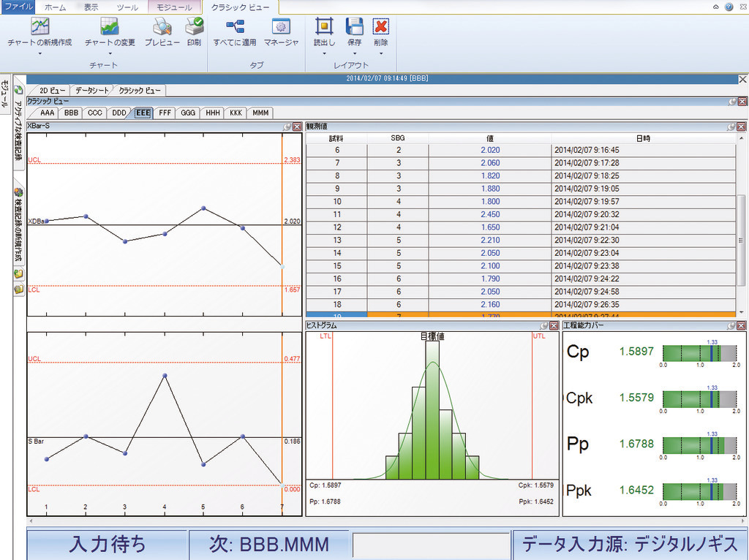Open the 読出し layout load dropdown
The width and height of the screenshot is (749, 560).
point(324,53)
